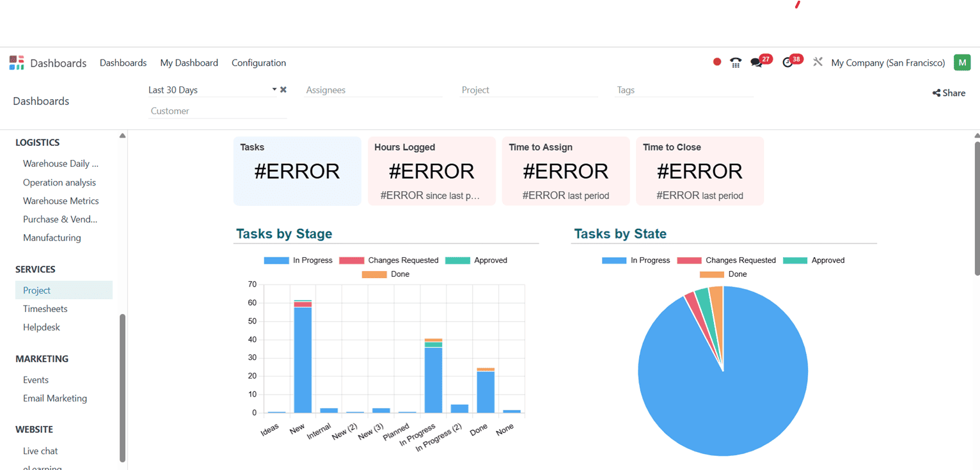This screenshot has width=980, height=470.
Task: Toggle Approved legend in Tasks by State
Action: tap(814, 260)
